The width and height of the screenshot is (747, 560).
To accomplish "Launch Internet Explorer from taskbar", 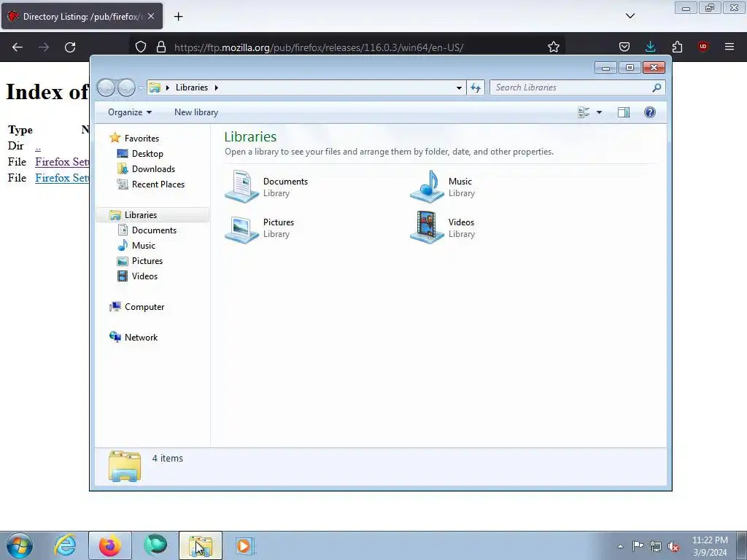I will (x=65, y=545).
